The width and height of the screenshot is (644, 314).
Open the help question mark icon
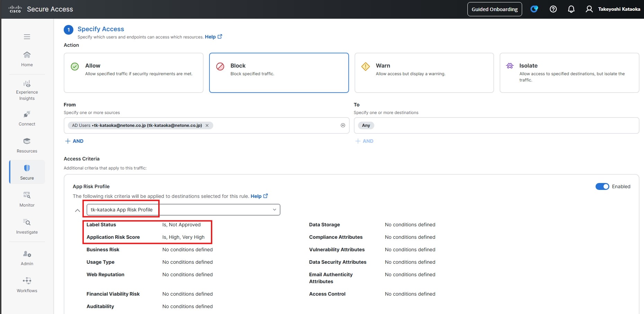pos(553,9)
